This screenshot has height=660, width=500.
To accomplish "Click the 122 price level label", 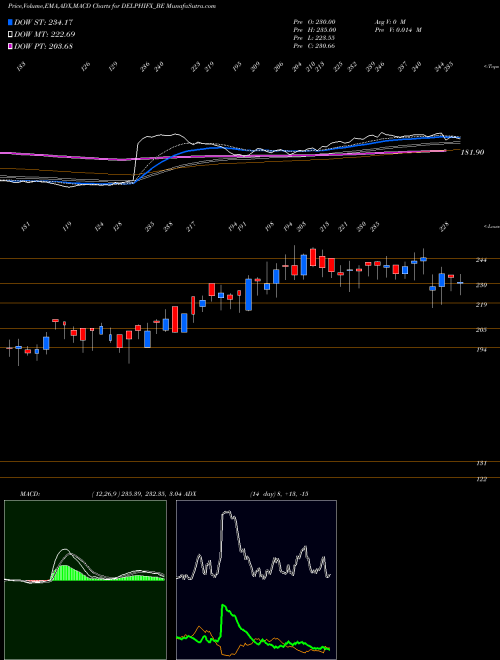I will pyautogui.click(x=481, y=479).
